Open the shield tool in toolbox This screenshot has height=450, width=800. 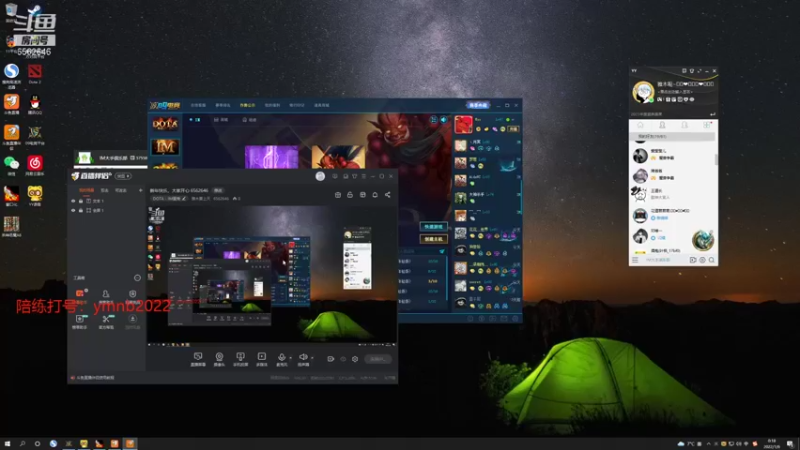click(133, 293)
